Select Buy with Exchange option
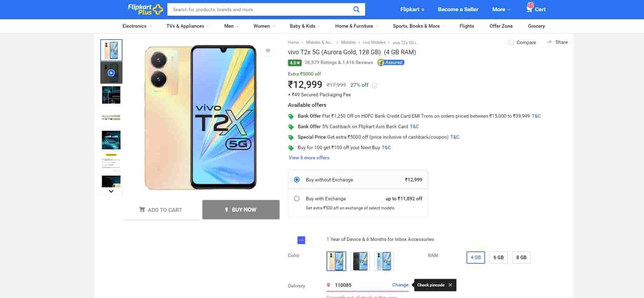644x298 pixels. (x=297, y=199)
